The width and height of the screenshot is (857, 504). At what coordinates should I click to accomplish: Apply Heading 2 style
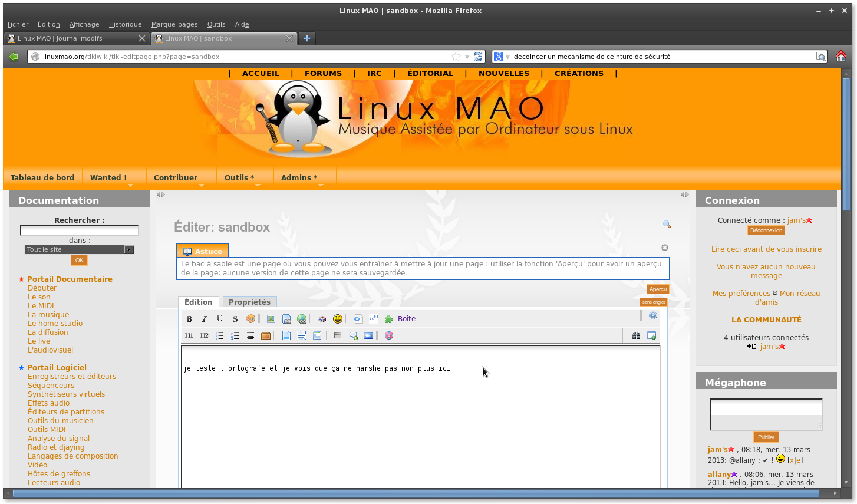204,335
